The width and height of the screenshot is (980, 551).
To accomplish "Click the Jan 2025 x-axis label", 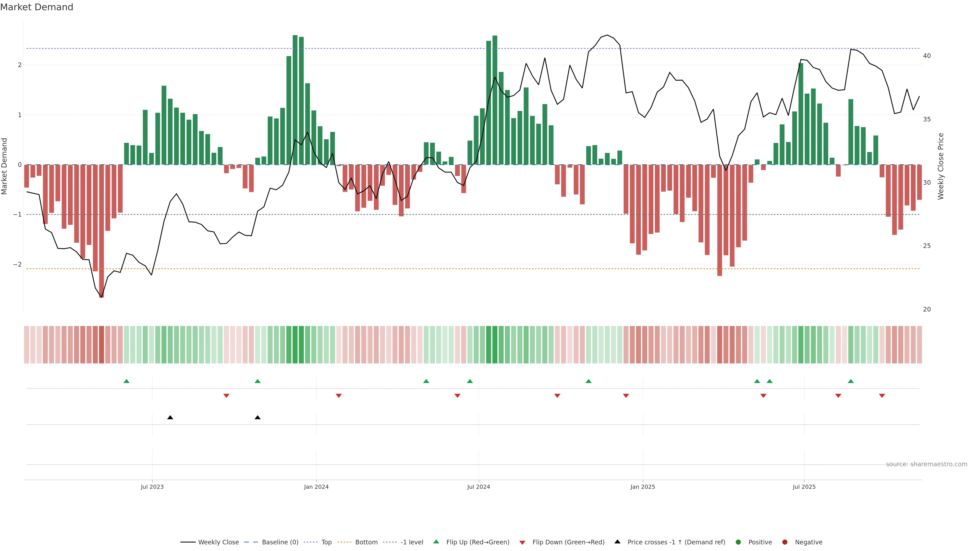I will (x=643, y=487).
